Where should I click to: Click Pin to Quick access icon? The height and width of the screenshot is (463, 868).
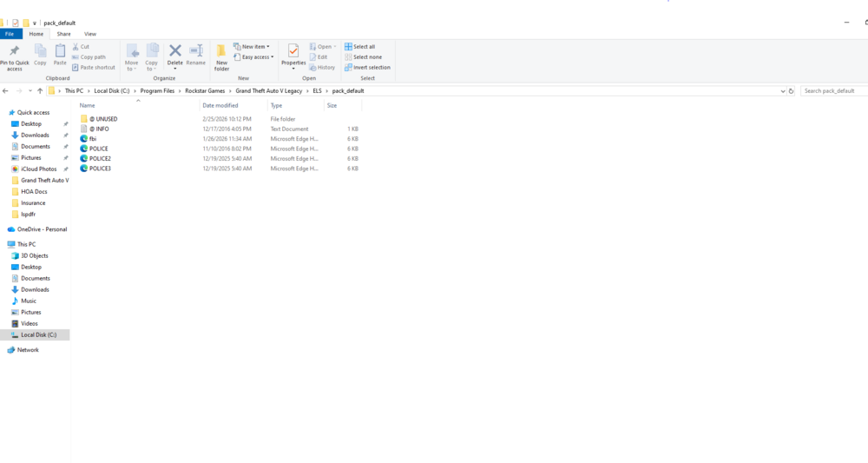[15, 51]
